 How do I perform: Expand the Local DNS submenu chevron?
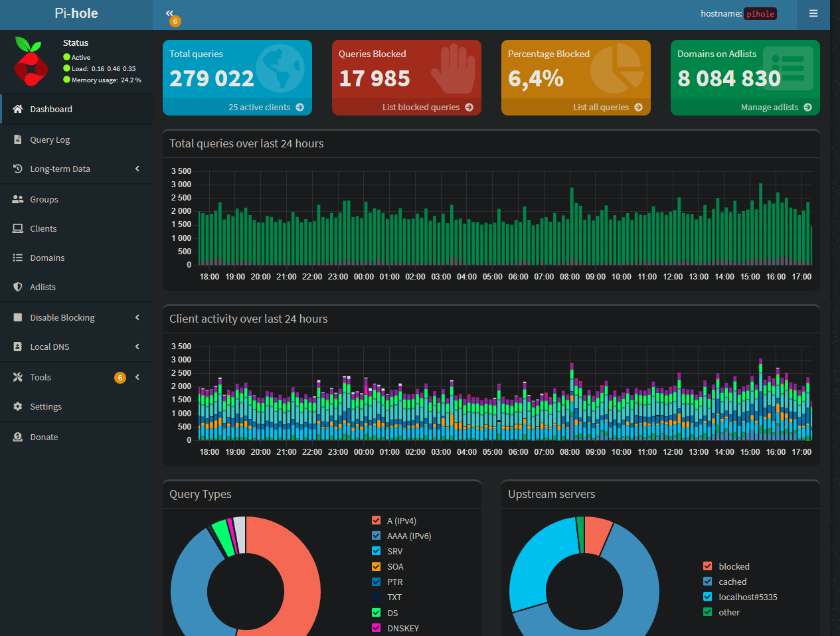137,347
